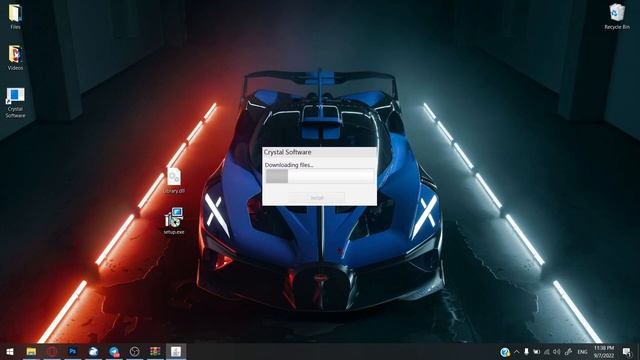Viewport: 640px width, 360px height.
Task: Open the clock and date flyout
Action: 604,352
